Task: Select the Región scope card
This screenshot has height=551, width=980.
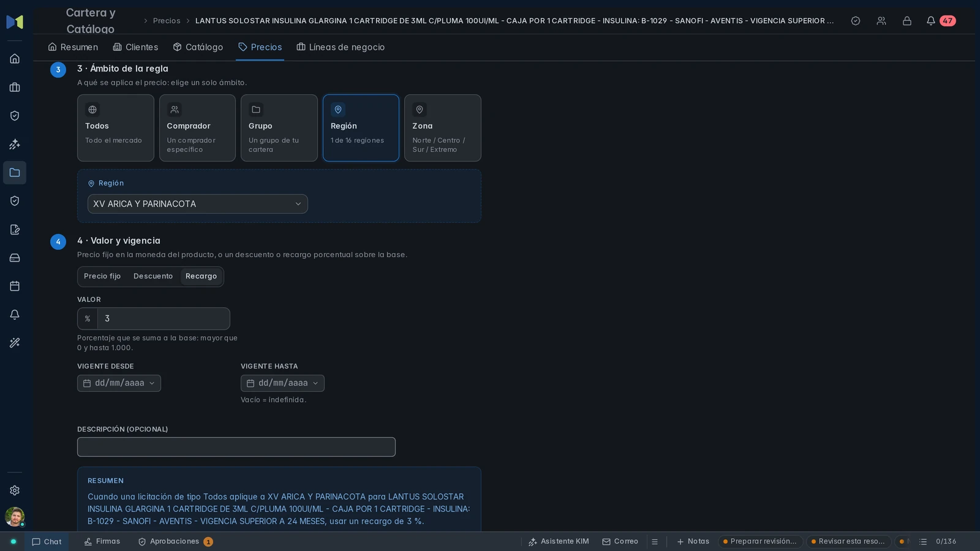Action: pyautogui.click(x=361, y=128)
